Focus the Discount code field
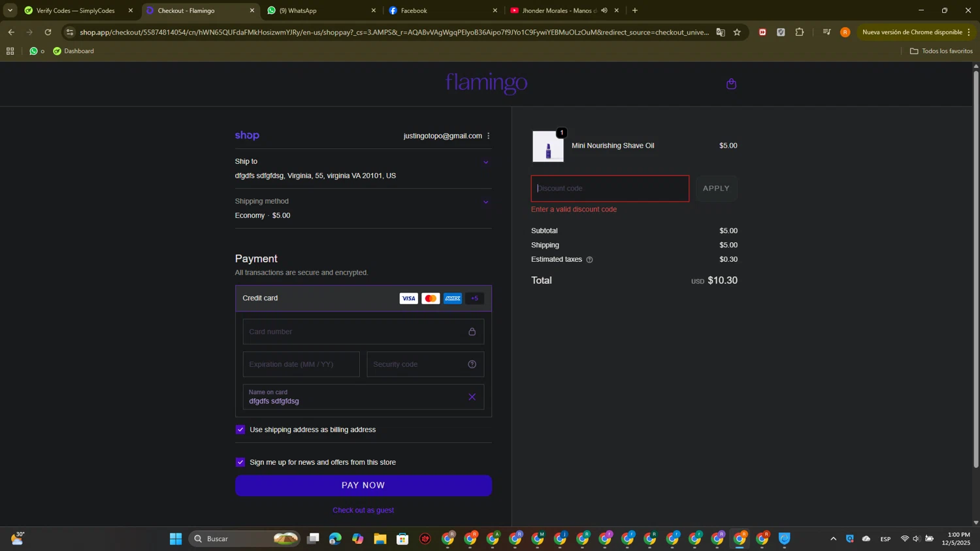980x551 pixels. pyautogui.click(x=610, y=188)
